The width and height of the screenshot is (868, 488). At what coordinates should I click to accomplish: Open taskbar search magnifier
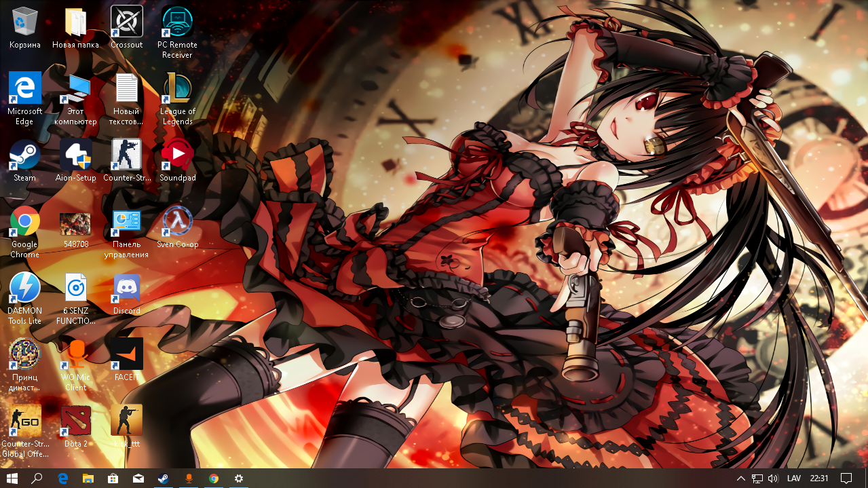point(37,478)
